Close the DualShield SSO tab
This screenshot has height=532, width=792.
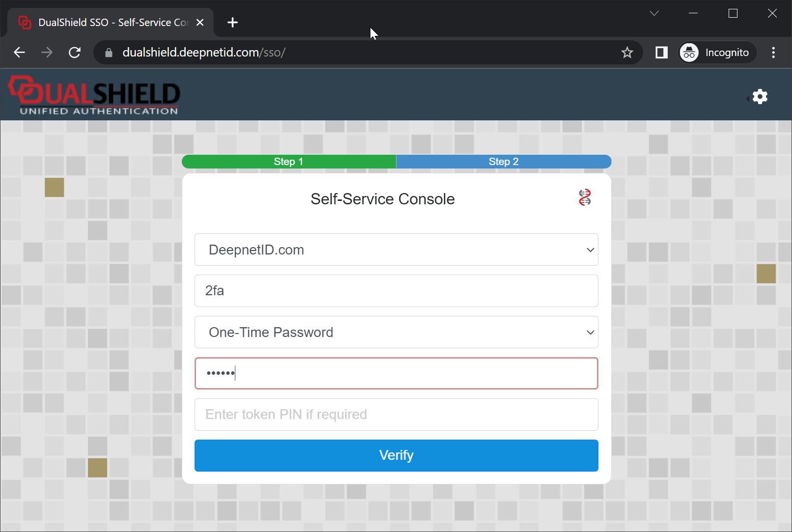(200, 23)
